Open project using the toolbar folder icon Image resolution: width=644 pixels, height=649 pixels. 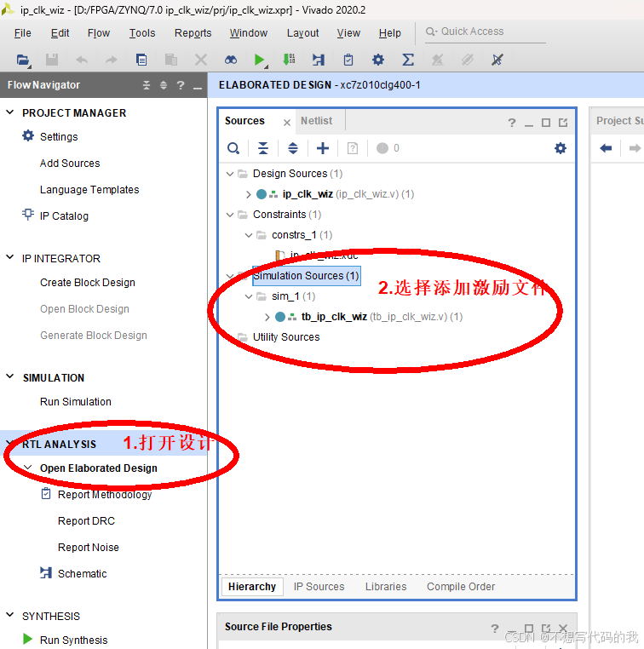pos(23,60)
